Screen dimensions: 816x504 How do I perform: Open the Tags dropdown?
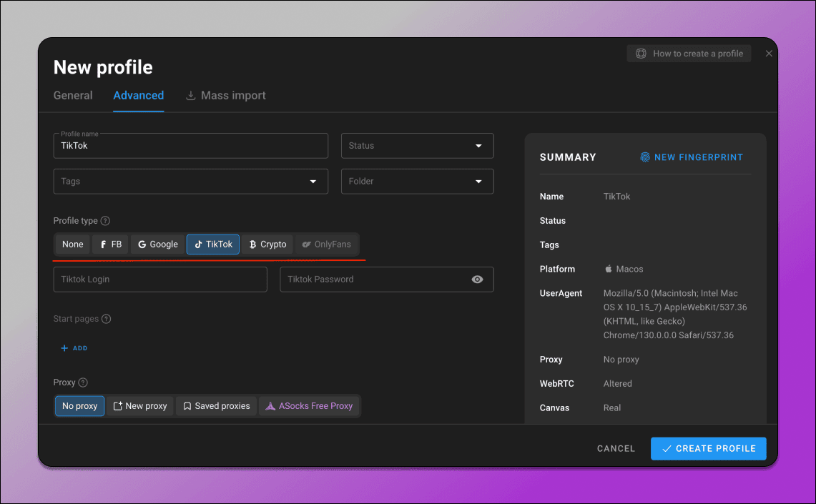[190, 181]
